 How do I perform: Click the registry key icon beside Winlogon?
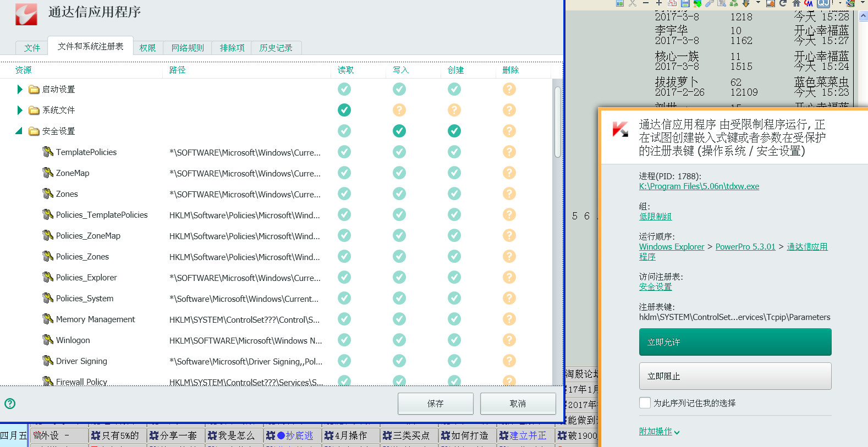[x=48, y=340]
